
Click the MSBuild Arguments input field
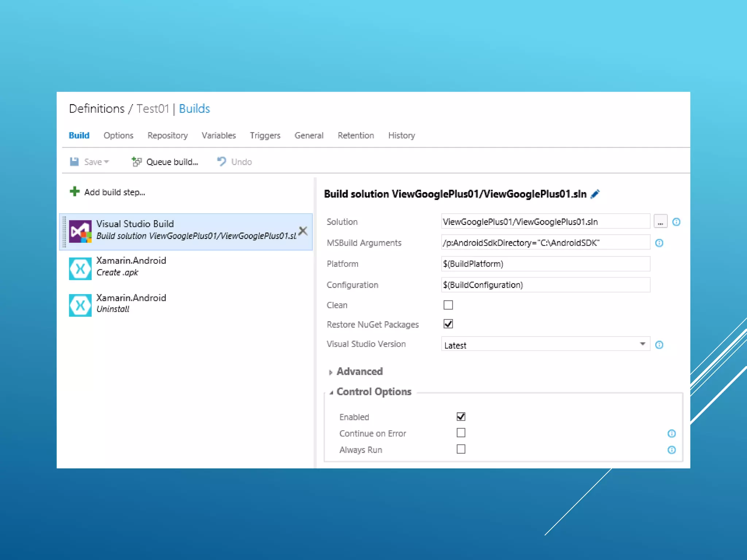545,243
